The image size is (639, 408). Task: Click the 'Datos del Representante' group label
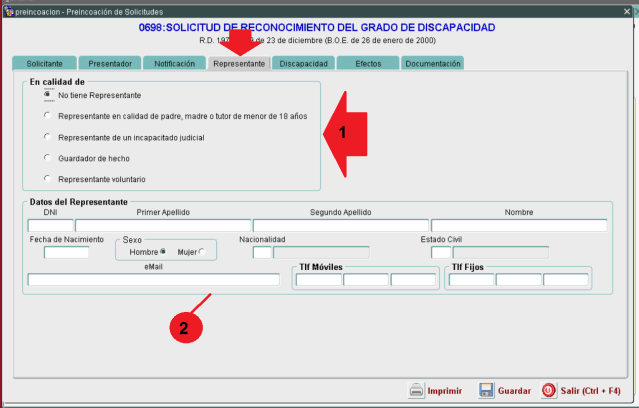pyautogui.click(x=79, y=202)
